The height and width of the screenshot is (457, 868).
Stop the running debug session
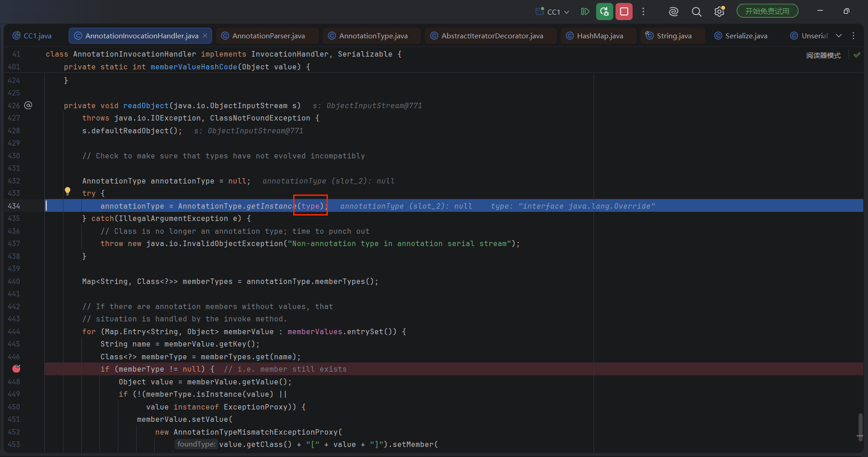(x=624, y=11)
